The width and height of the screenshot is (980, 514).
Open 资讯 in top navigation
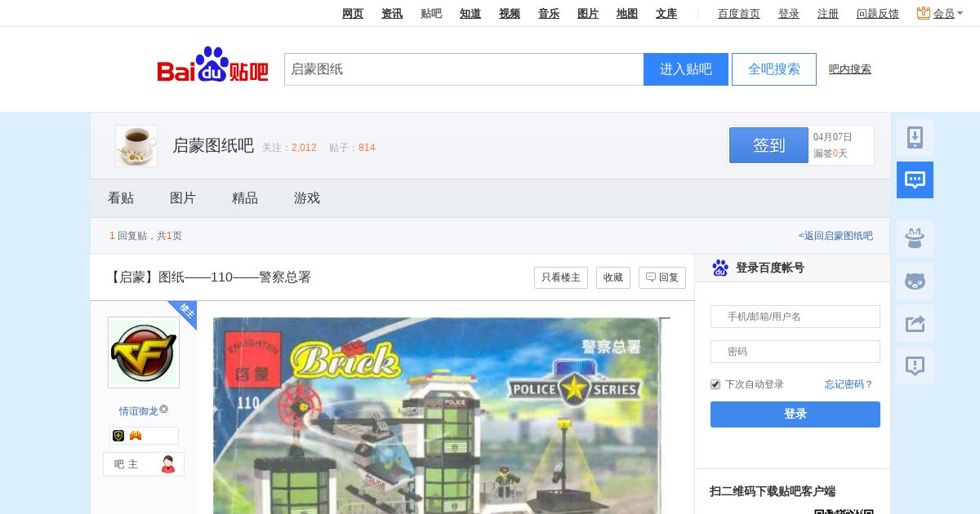tap(392, 13)
